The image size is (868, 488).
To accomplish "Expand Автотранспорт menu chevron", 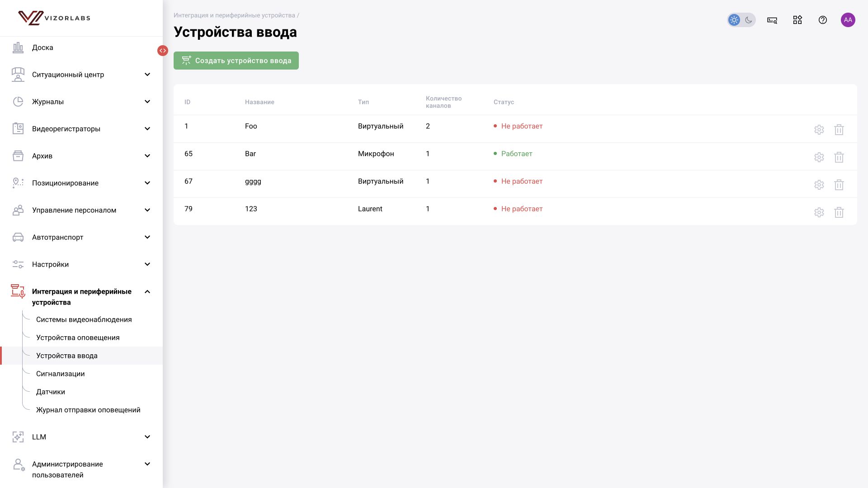I will point(147,237).
